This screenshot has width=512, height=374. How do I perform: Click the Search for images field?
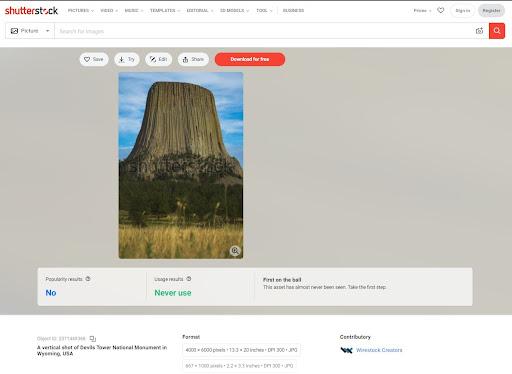coord(263,31)
